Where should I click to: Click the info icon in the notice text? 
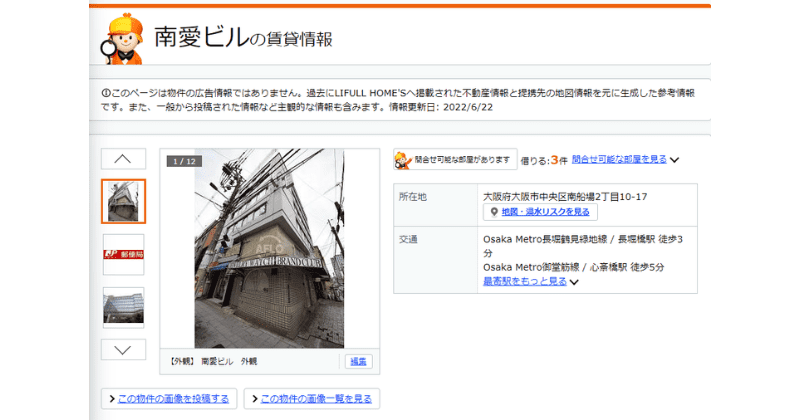pos(106,93)
